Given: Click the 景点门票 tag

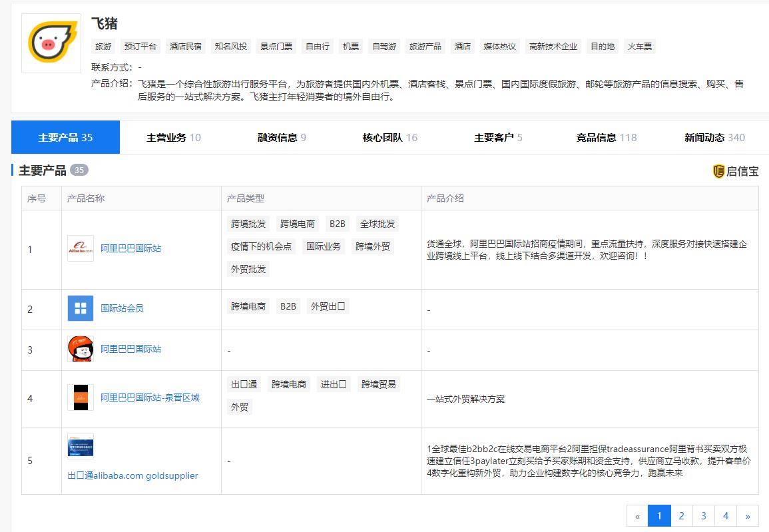Looking at the screenshot, I should pos(276,47).
